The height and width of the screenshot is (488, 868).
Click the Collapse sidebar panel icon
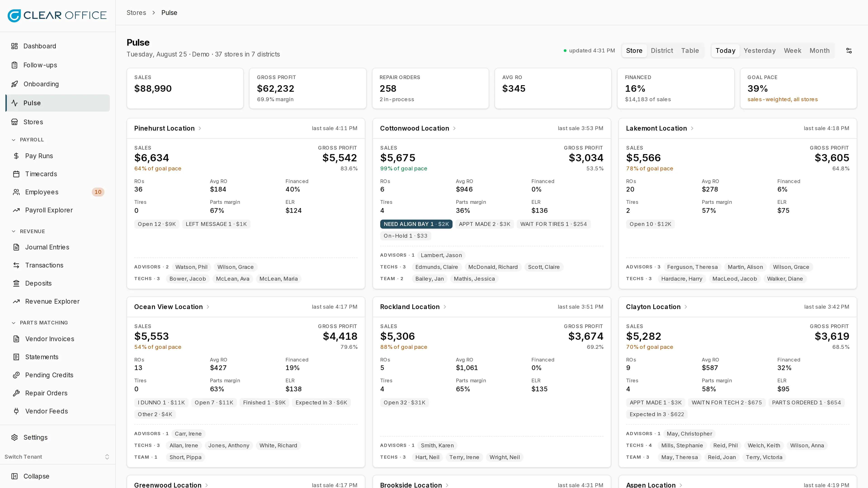(14, 476)
